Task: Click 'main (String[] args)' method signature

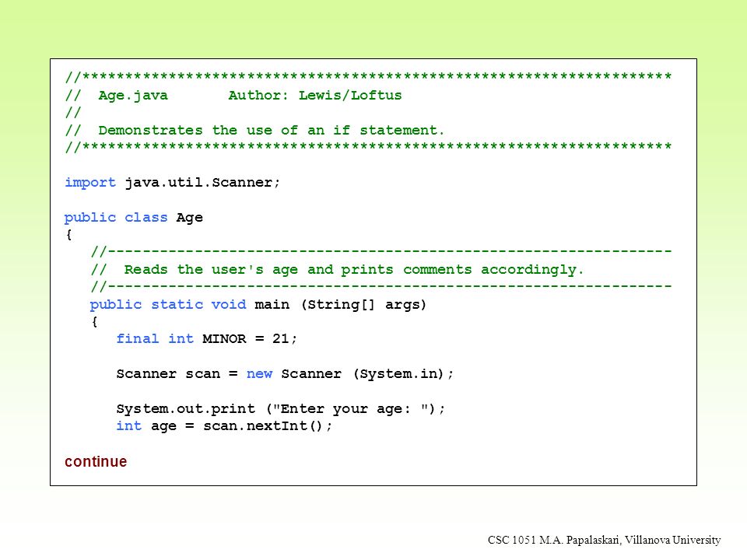Action: point(340,305)
